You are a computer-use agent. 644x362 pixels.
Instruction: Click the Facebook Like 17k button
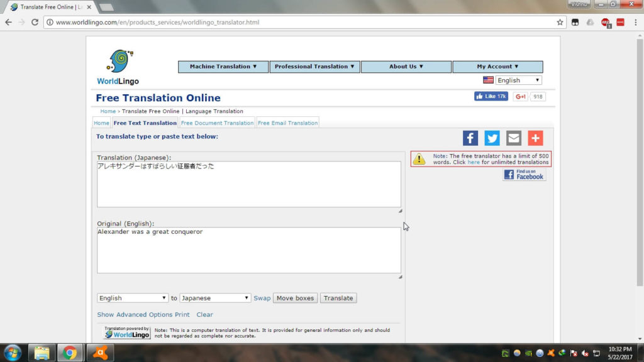pos(491,96)
